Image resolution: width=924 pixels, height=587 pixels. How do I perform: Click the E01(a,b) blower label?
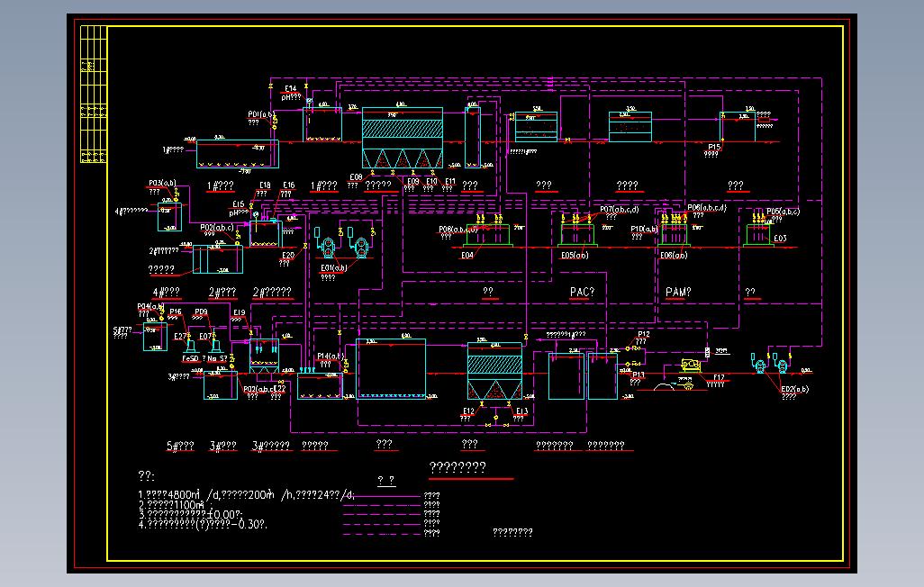click(x=333, y=267)
